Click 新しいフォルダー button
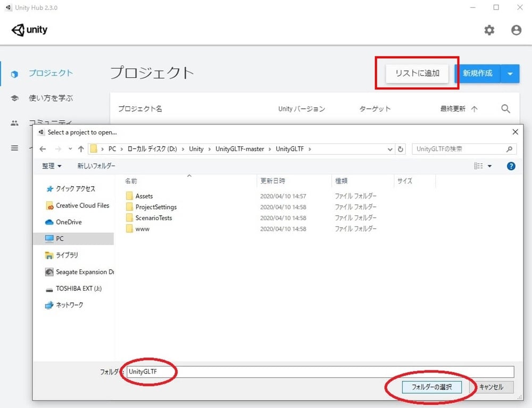 [96, 166]
